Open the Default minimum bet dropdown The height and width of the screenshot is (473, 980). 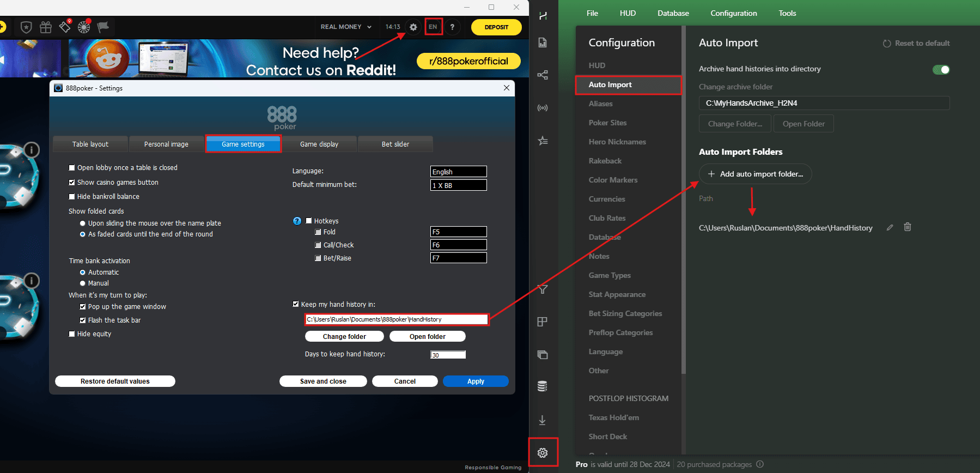pos(458,185)
